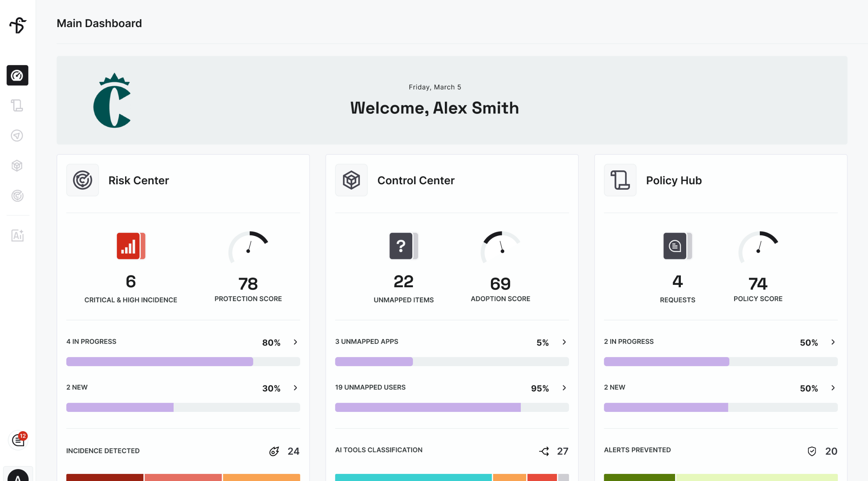Open the Policy Hub heading
The image size is (868, 481).
click(674, 181)
